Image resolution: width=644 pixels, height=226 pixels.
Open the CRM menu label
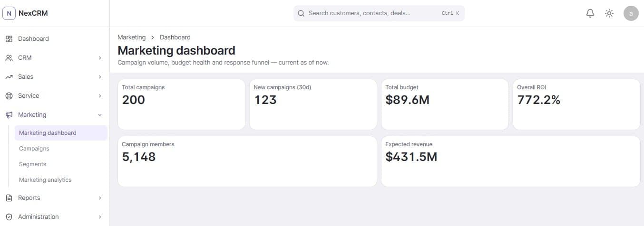tap(25, 58)
